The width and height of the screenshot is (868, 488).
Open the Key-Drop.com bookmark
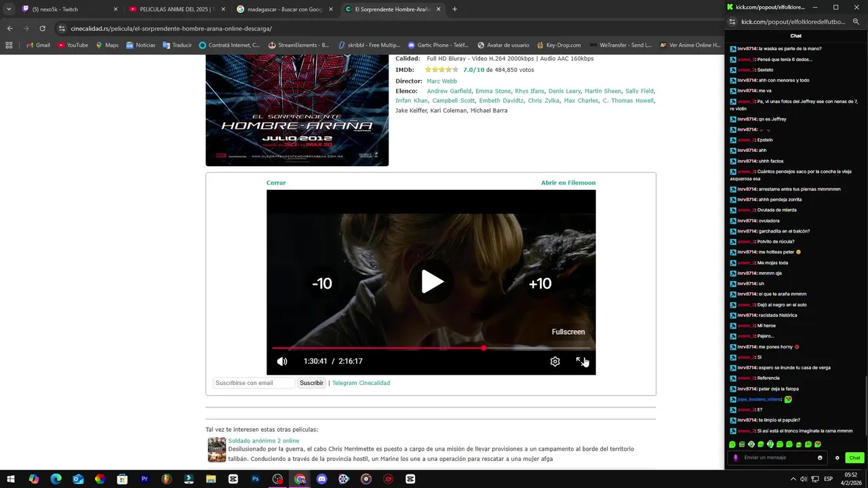pyautogui.click(x=559, y=45)
